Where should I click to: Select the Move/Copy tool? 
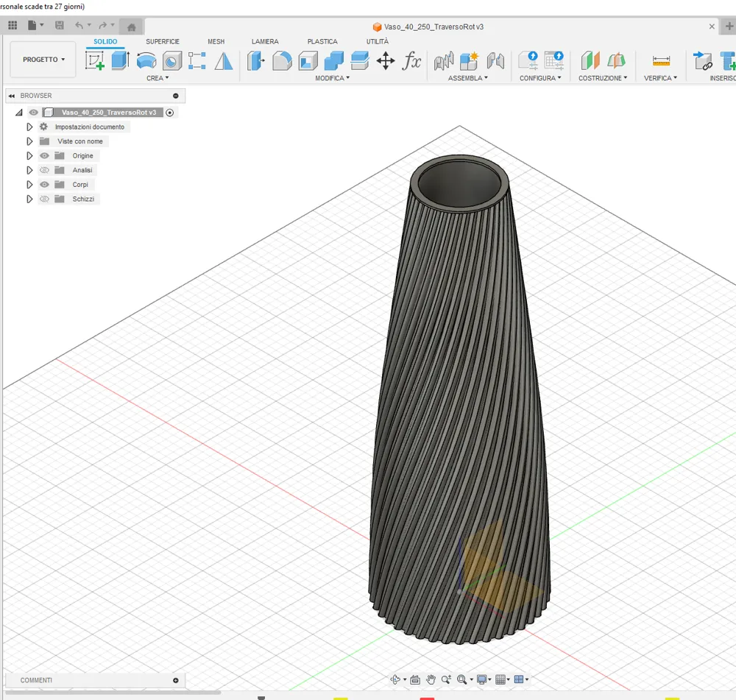click(386, 61)
